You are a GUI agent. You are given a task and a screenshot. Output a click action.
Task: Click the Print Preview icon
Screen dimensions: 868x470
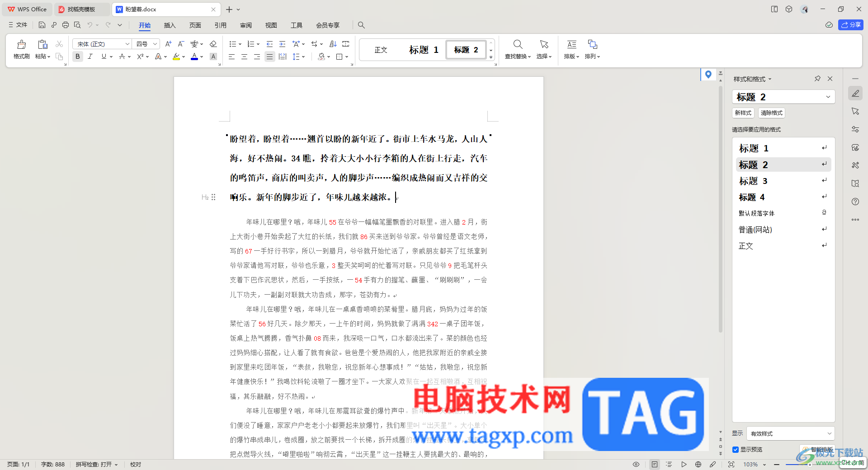pyautogui.click(x=77, y=25)
